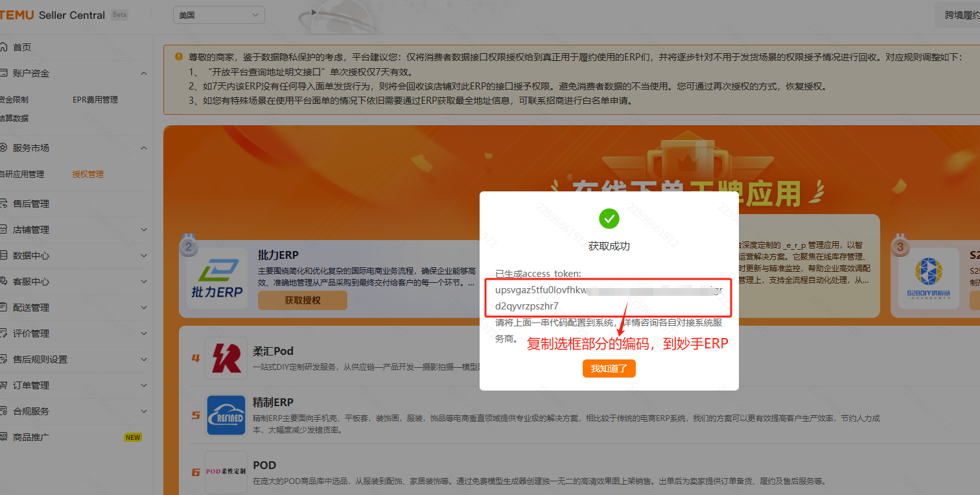Viewport: 980px width, 495px height.
Task: Click the 获取成功 dialog heading
Action: point(609,247)
